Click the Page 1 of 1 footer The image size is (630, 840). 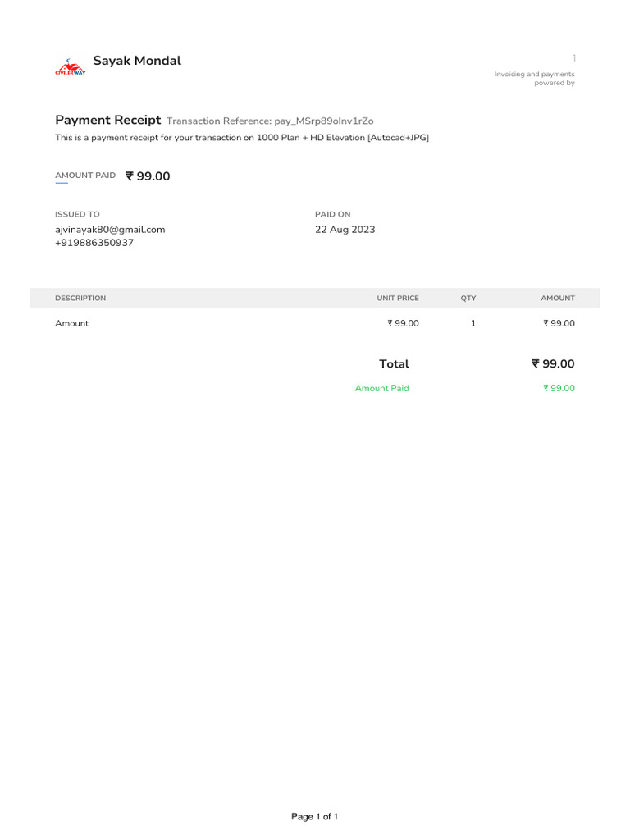[314, 816]
